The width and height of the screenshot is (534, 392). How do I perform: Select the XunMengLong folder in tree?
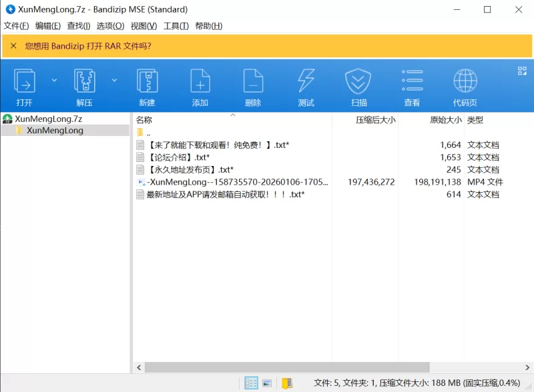point(55,130)
